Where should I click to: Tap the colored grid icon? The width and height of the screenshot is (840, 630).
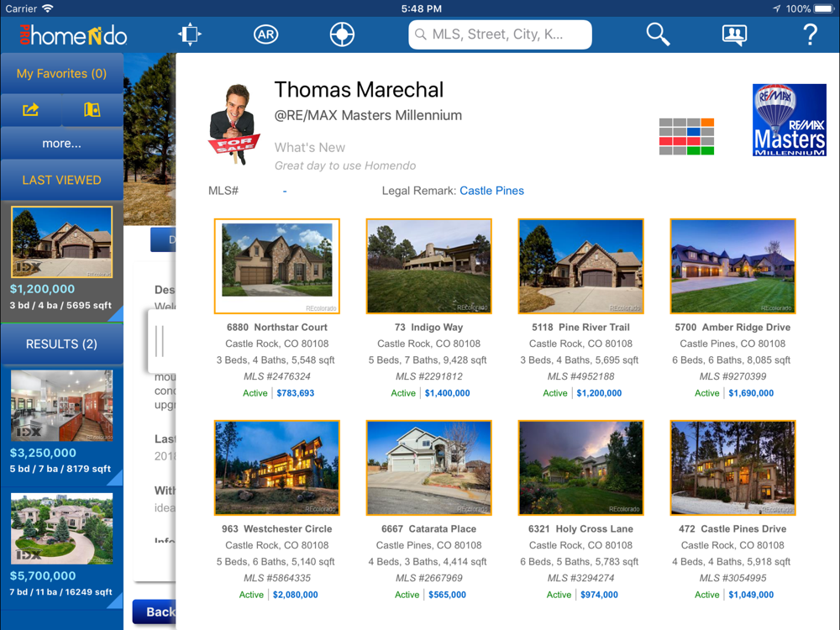tap(686, 136)
